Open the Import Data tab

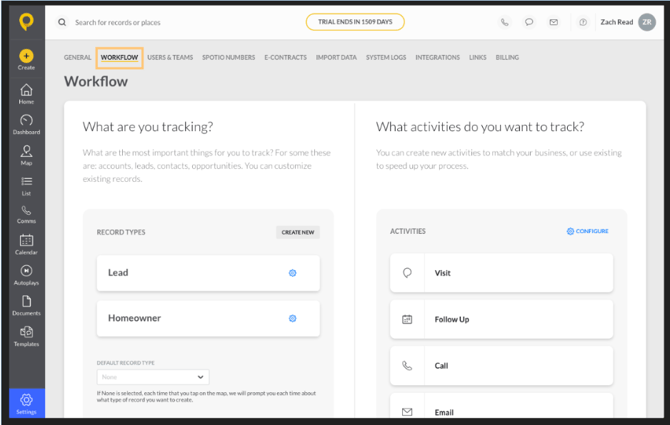336,58
